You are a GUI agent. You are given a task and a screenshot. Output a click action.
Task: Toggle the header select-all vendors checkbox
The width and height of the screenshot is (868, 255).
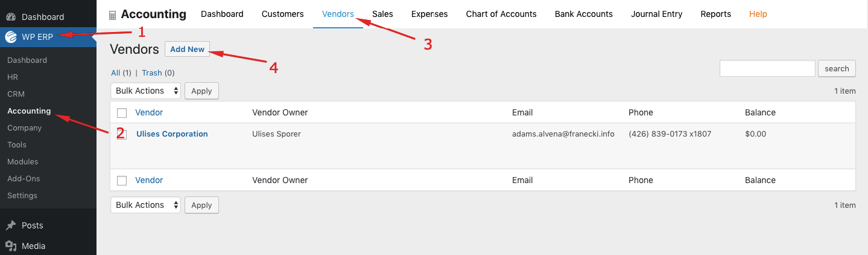pyautogui.click(x=122, y=113)
